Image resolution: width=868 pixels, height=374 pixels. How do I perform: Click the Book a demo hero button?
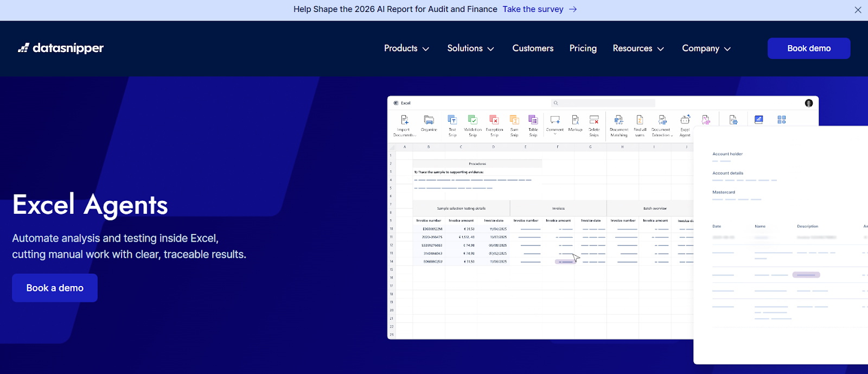55,288
